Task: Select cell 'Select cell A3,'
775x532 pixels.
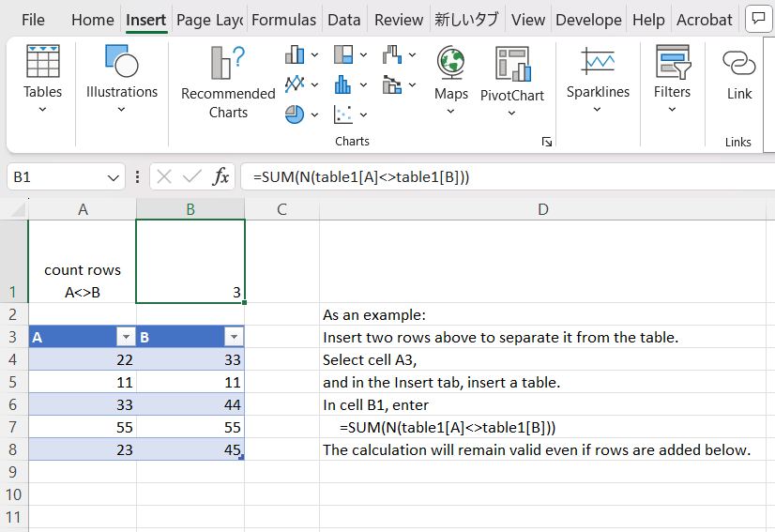Action: pyautogui.click(x=542, y=359)
